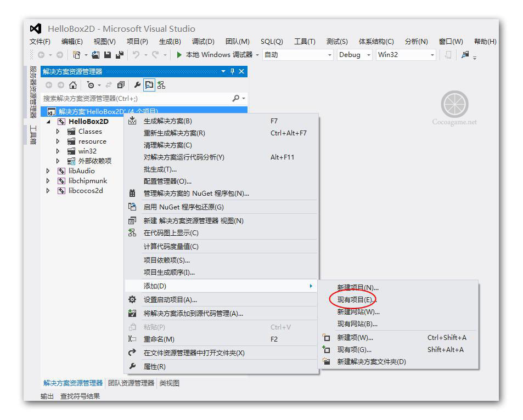This screenshot has width=523, height=420.
Task: Expand the win32 folder node
Action: coord(58,151)
